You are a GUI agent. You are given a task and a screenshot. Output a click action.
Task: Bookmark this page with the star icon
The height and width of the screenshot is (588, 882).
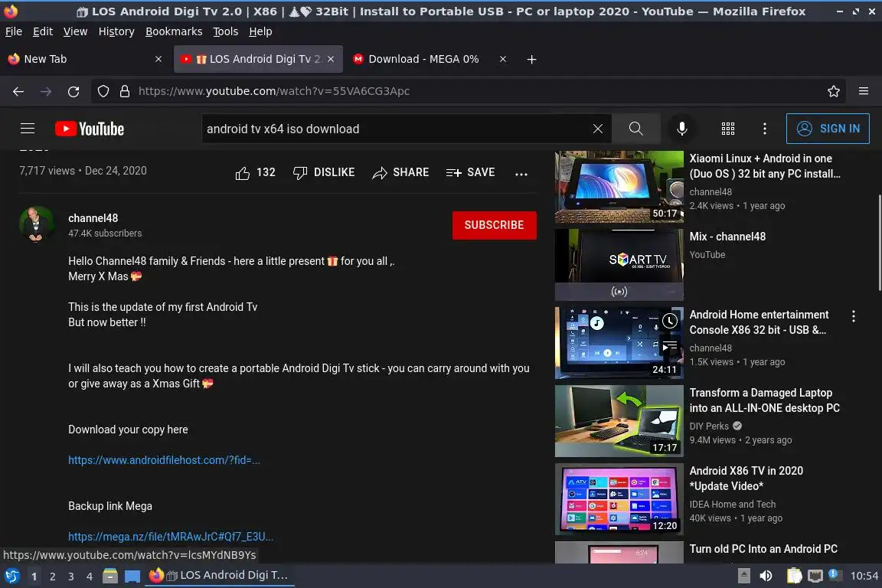pyautogui.click(x=834, y=91)
